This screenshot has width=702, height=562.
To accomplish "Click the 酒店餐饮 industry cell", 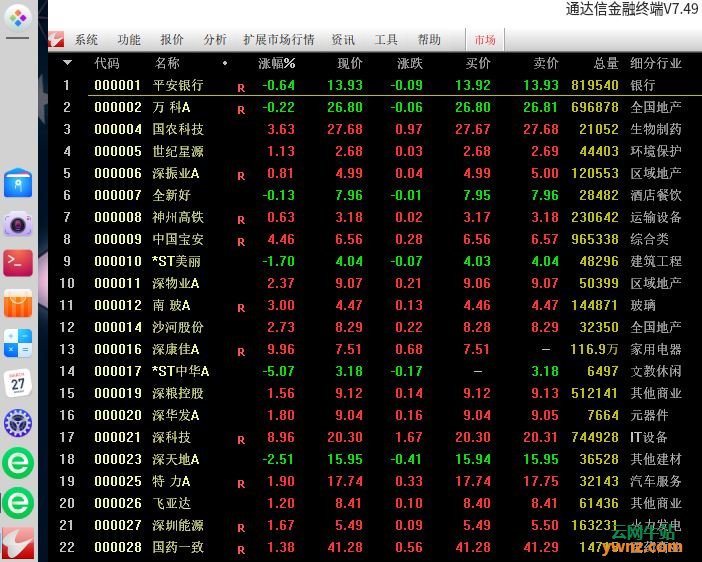I will coord(656,195).
